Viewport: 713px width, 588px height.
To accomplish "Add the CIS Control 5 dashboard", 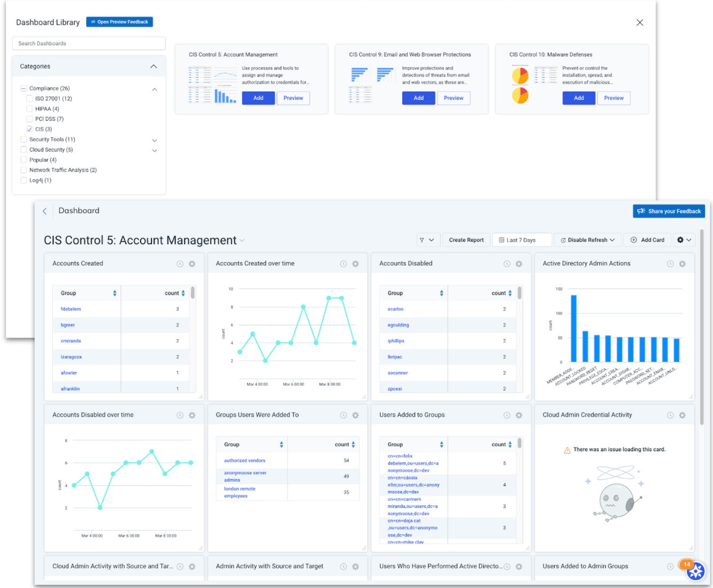I will click(258, 98).
